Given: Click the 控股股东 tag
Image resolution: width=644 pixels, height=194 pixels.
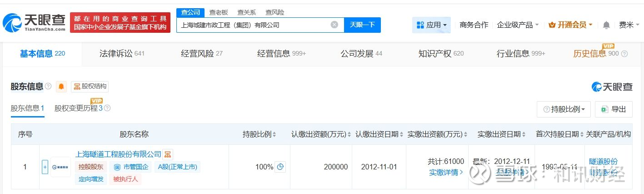Looking at the screenshot, I should coord(91,167).
